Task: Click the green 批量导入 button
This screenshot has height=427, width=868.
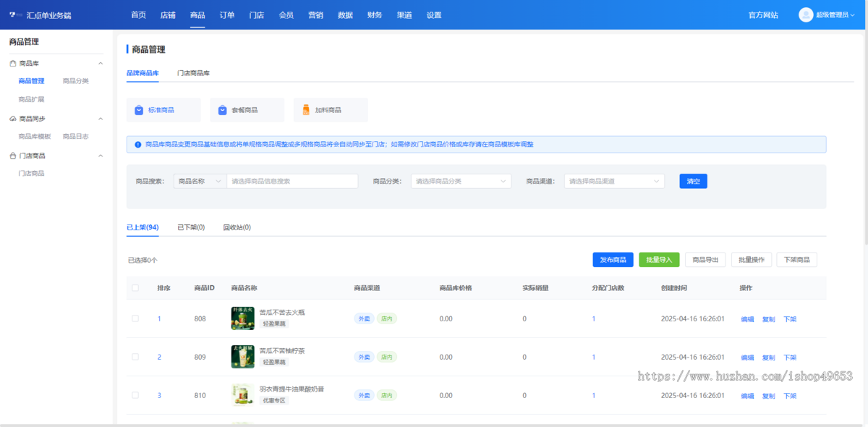Action: pos(659,260)
